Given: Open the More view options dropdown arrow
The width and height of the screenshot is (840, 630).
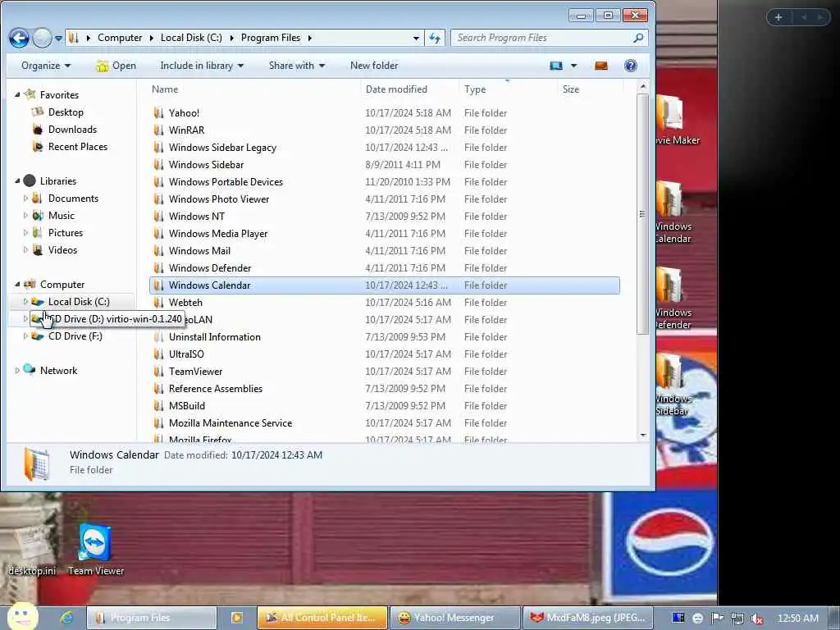Looking at the screenshot, I should 573,66.
